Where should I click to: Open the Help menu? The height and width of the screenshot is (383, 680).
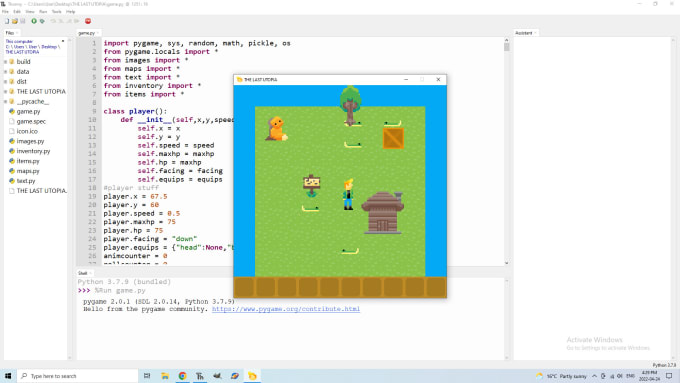pos(71,12)
